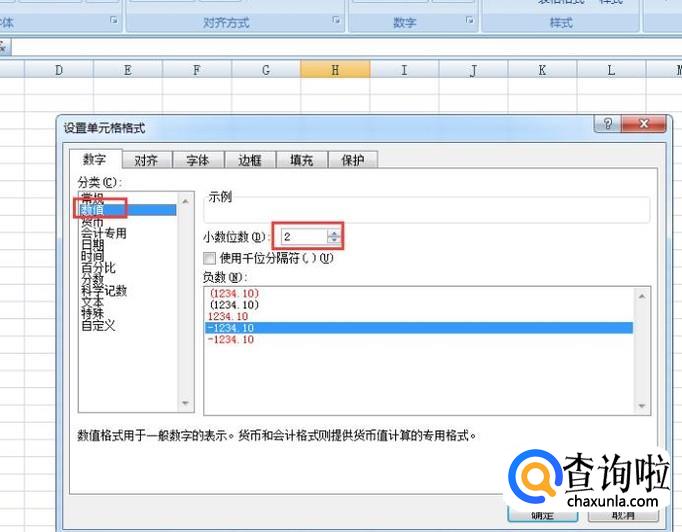The image size is (682, 532).
Task: Open the alignment group dialog launcher
Action: [337, 21]
